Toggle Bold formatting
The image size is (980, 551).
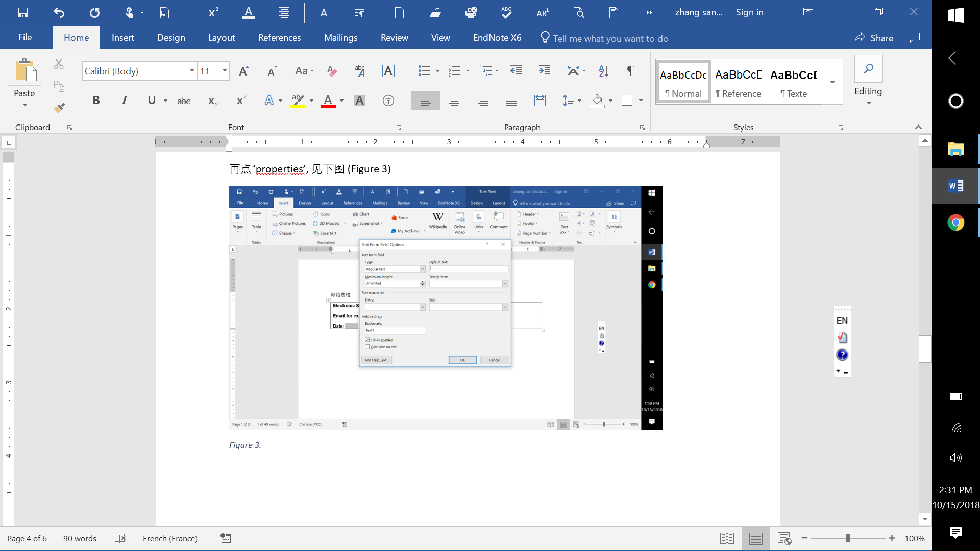coord(96,101)
